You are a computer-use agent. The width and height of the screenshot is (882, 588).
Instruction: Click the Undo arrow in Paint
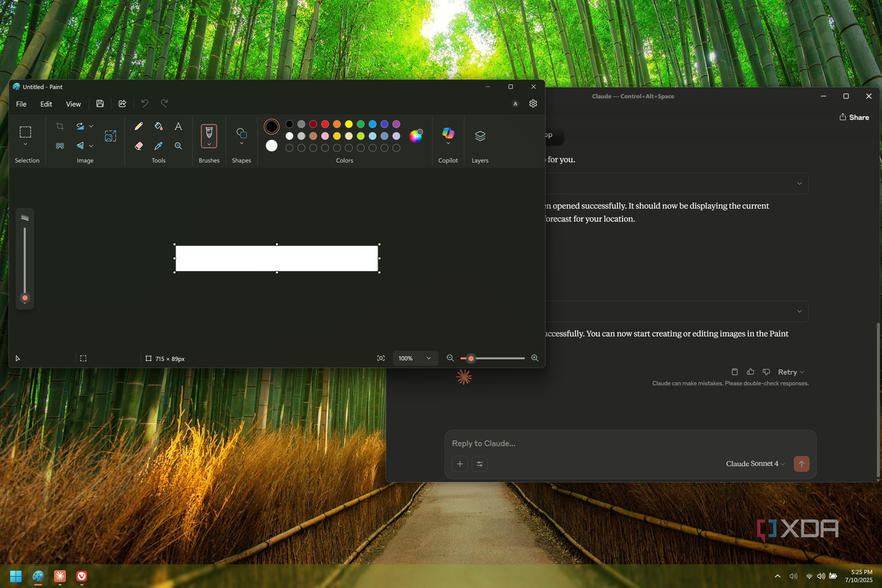[145, 104]
